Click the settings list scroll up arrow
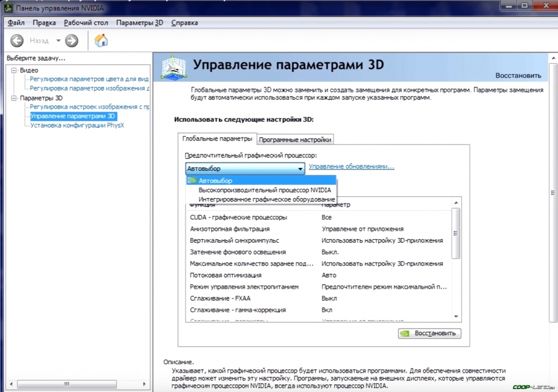 tap(456, 203)
